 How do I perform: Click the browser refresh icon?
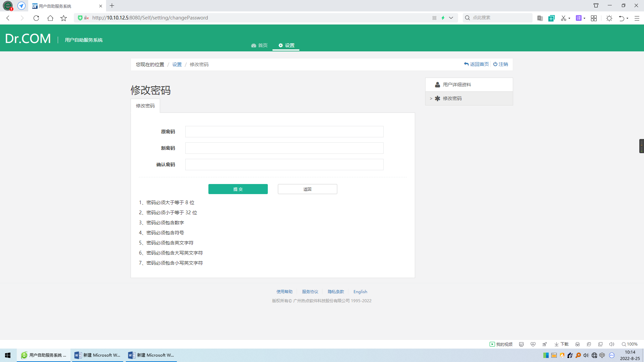coord(36,18)
